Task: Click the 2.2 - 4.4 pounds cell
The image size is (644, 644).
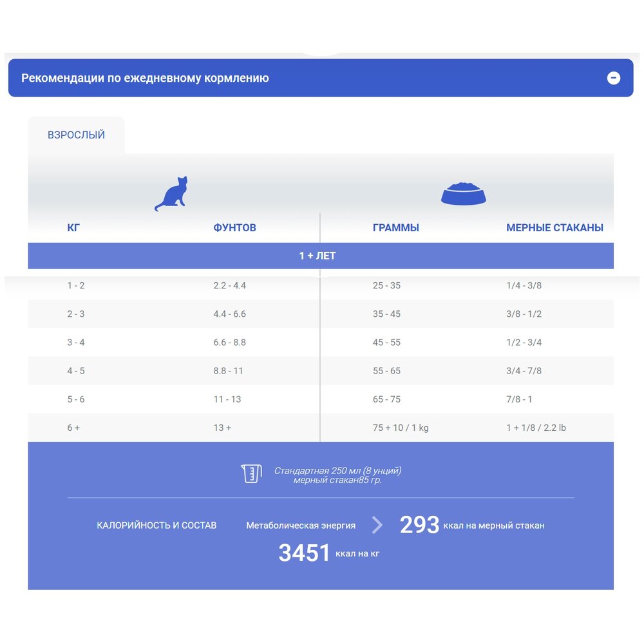Action: [230, 285]
